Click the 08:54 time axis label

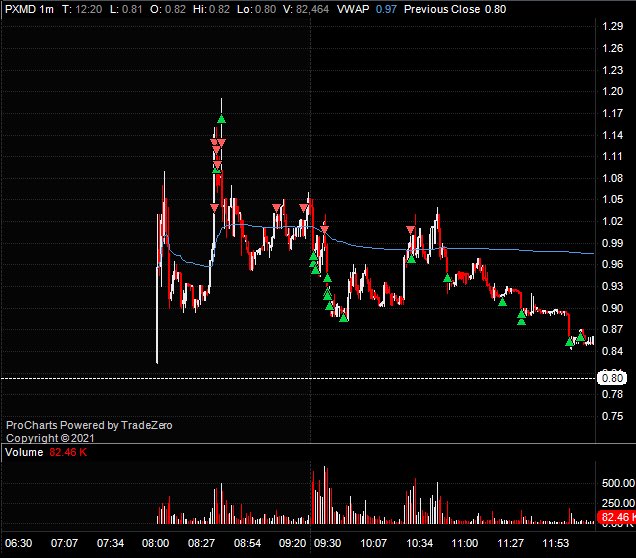[247, 543]
